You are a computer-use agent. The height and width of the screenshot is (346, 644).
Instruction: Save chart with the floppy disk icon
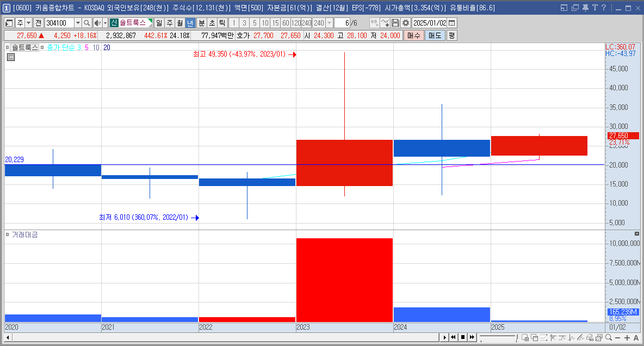point(395,23)
